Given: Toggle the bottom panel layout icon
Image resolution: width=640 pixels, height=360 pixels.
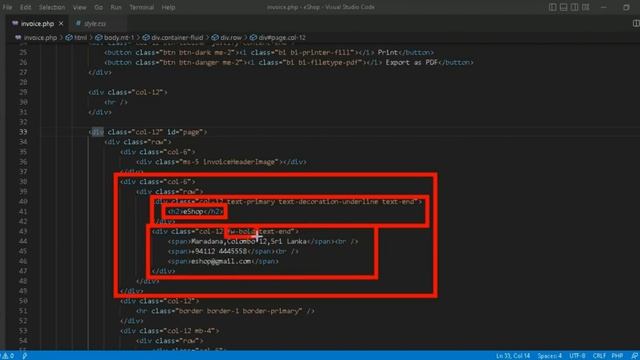Looking at the screenshot, I should tap(564, 7).
